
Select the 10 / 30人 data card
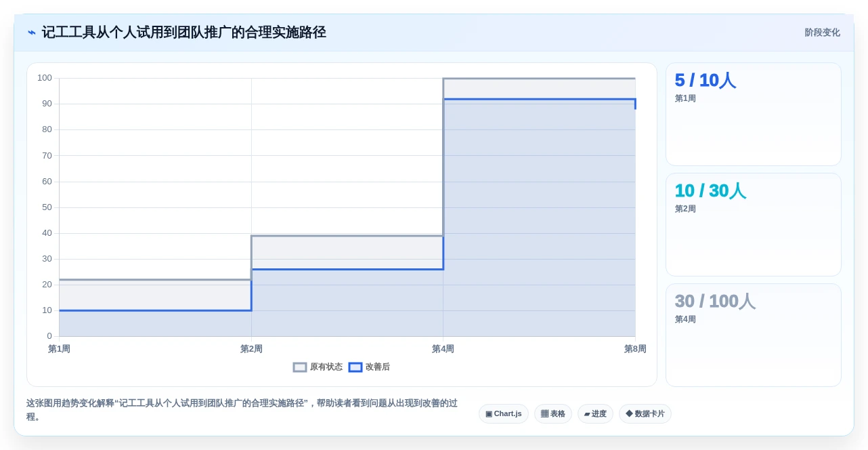(x=754, y=224)
